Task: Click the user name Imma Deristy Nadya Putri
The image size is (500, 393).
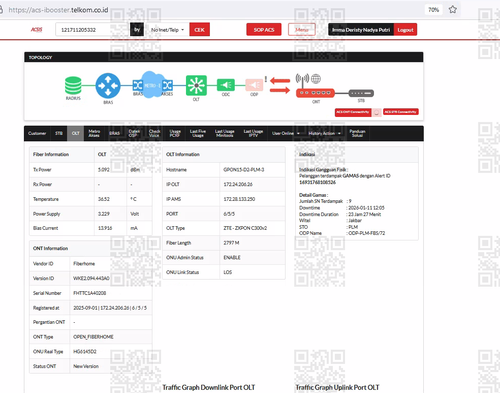Action: 361,30
